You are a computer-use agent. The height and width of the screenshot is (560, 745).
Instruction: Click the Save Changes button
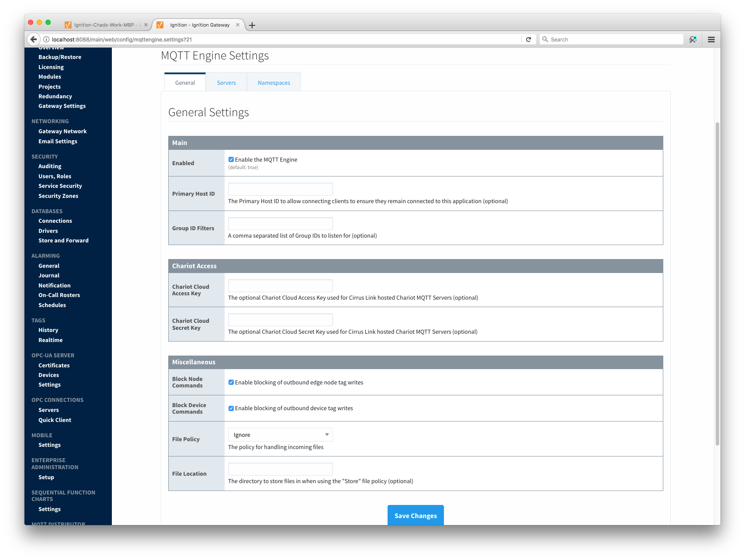click(x=416, y=515)
